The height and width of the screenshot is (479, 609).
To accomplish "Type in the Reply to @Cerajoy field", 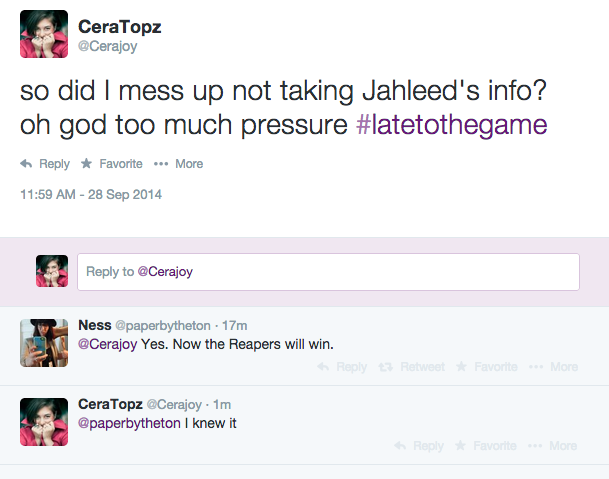I will coord(328,271).
